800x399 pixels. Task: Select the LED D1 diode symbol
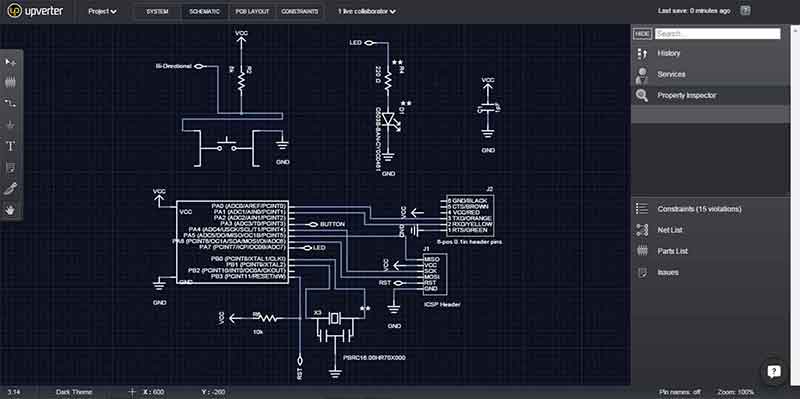(389, 120)
